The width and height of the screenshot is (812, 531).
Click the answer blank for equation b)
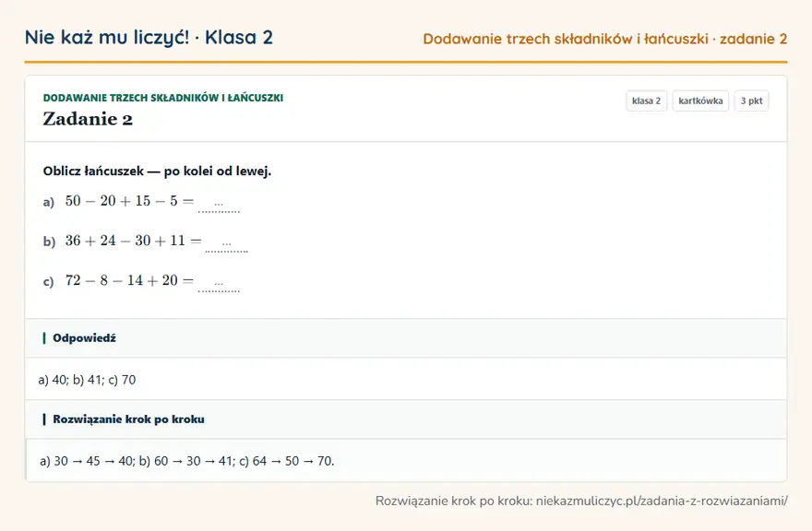226,243
